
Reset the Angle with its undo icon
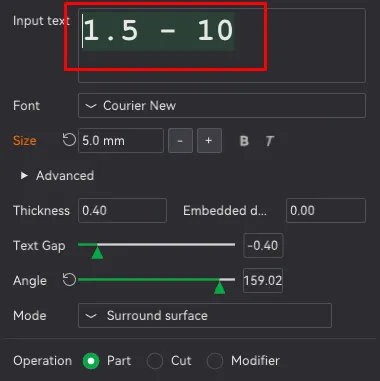pos(69,280)
